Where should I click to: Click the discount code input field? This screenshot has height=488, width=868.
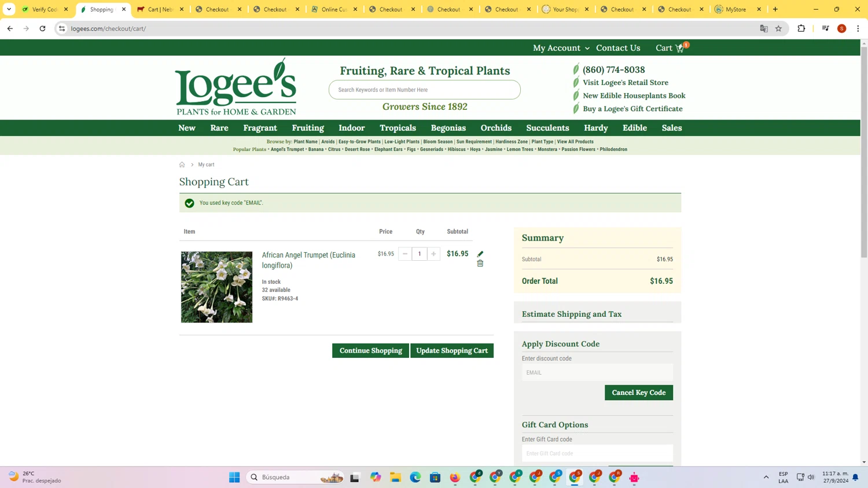pos(597,372)
